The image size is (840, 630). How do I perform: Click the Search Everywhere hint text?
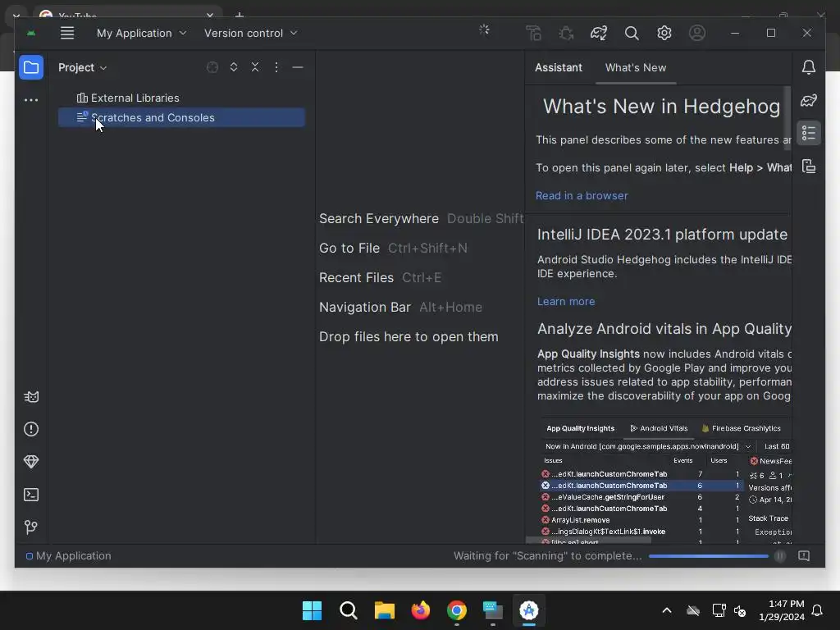(379, 218)
